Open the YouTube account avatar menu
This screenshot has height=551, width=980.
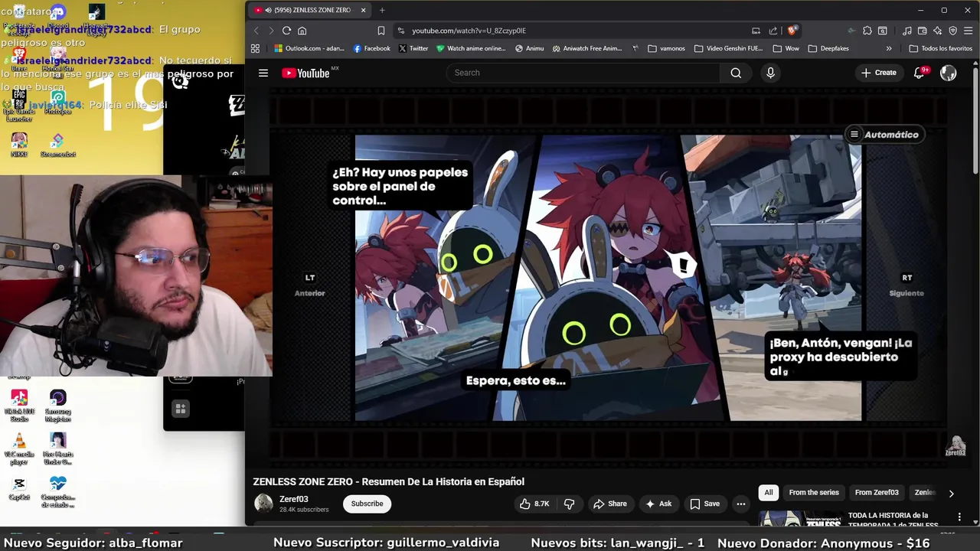click(x=949, y=73)
